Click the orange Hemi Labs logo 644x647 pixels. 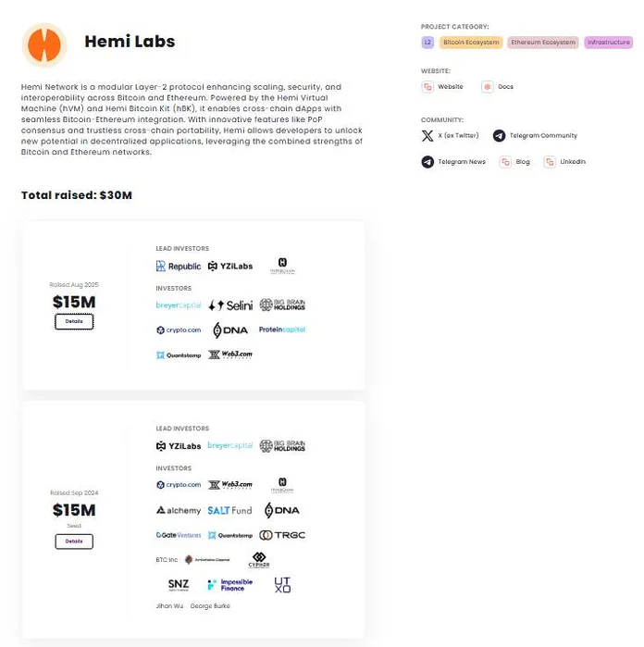pyautogui.click(x=43, y=44)
